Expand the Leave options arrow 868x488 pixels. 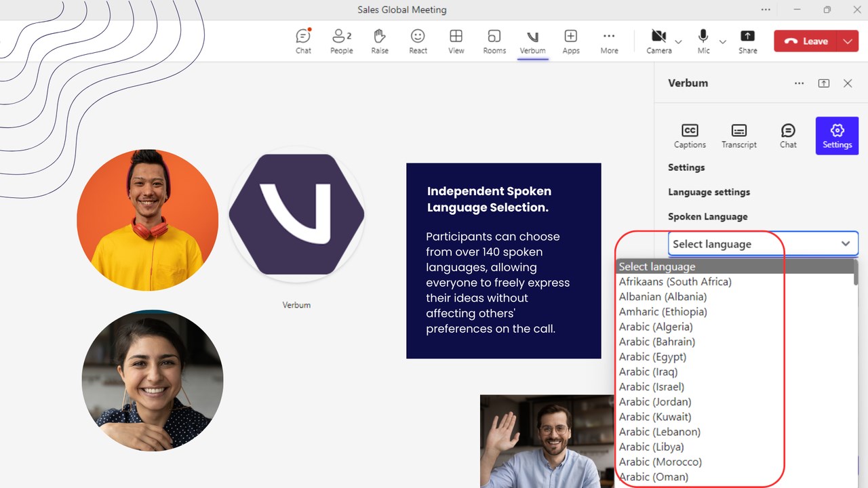(848, 41)
